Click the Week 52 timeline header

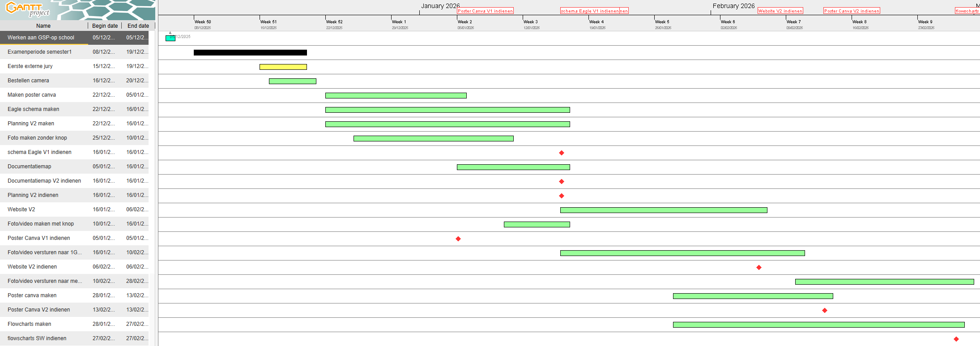click(x=334, y=22)
